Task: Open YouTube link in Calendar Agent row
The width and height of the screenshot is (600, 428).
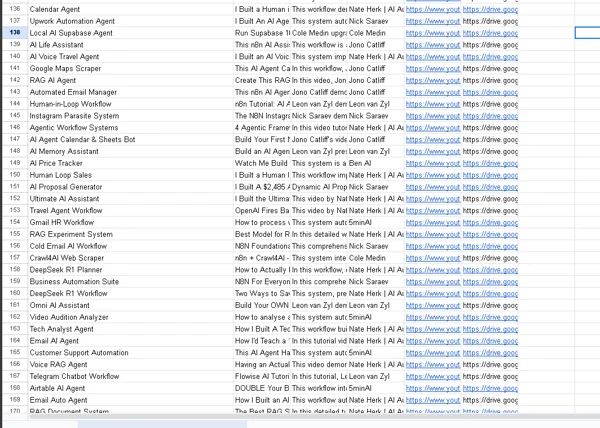Action: pyautogui.click(x=433, y=9)
